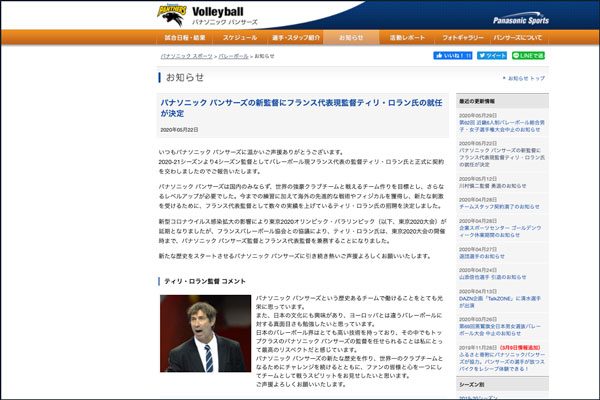600x400 pixels.
Task: Go to お知らせ トップ link
Action: tap(527, 78)
